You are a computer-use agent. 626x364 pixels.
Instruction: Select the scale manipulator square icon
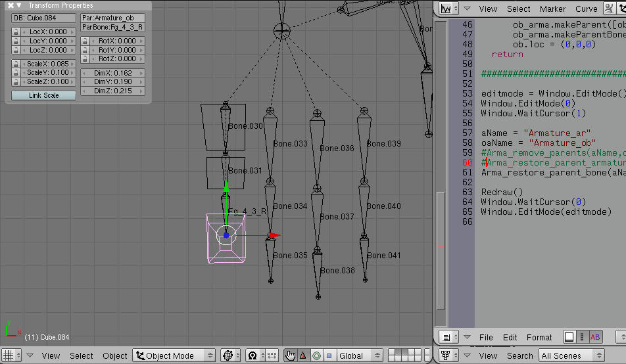(x=329, y=355)
